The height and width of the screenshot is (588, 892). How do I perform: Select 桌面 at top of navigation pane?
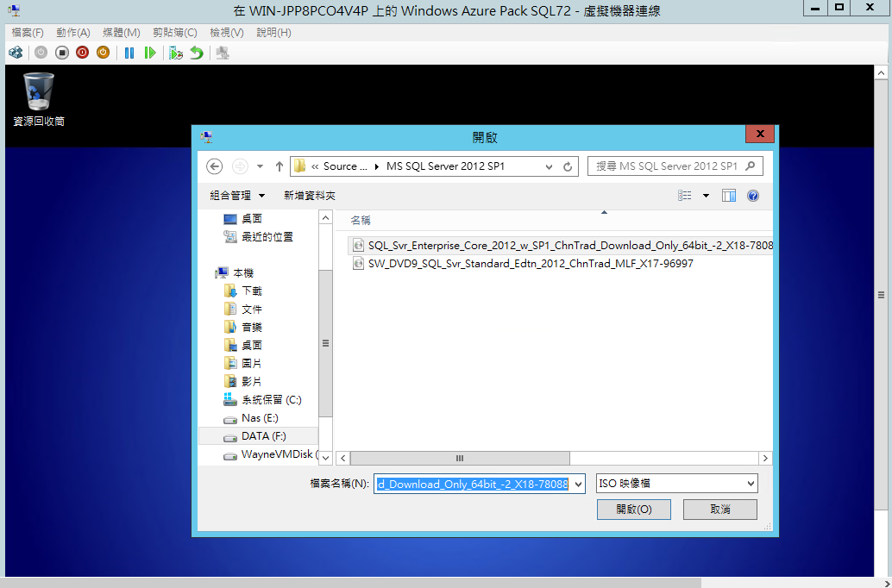click(243, 218)
